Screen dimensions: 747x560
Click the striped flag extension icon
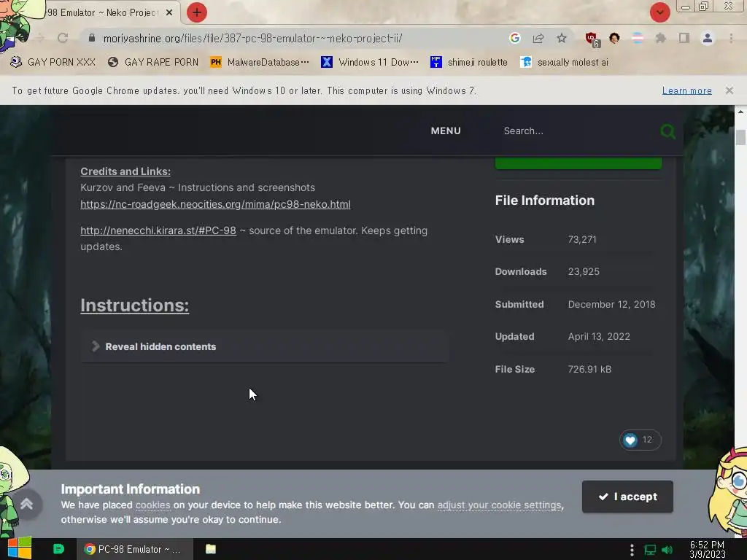click(638, 38)
